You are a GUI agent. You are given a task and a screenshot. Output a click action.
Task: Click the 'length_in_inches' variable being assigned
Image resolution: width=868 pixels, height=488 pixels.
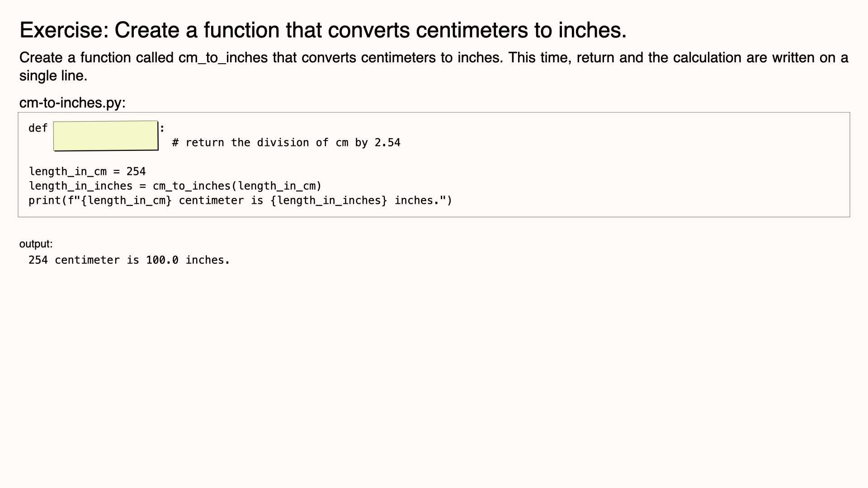coord(80,186)
